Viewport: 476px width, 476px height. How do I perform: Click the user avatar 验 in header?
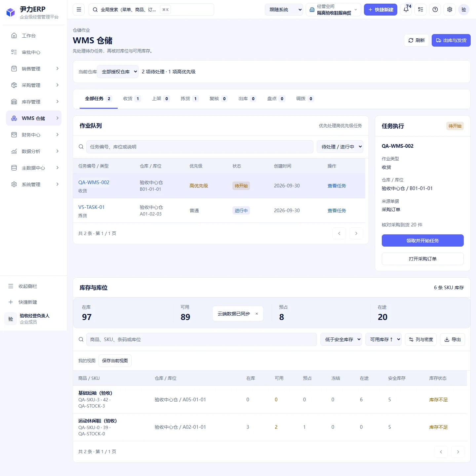pos(464,10)
